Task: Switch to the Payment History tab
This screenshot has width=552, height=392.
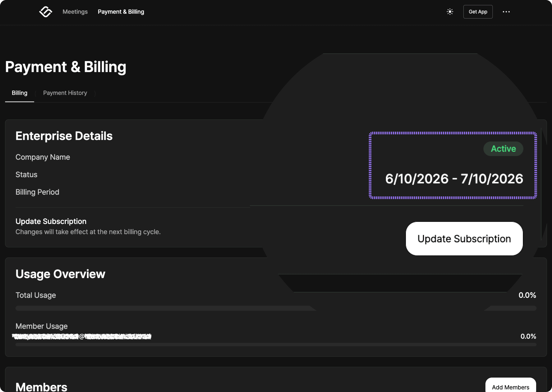Action: 65,93
